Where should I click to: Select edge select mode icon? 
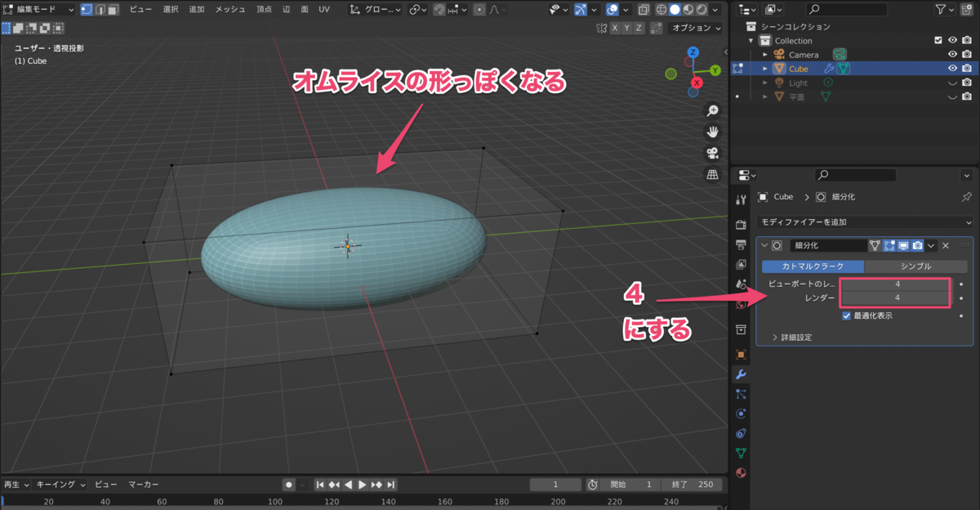[100, 10]
